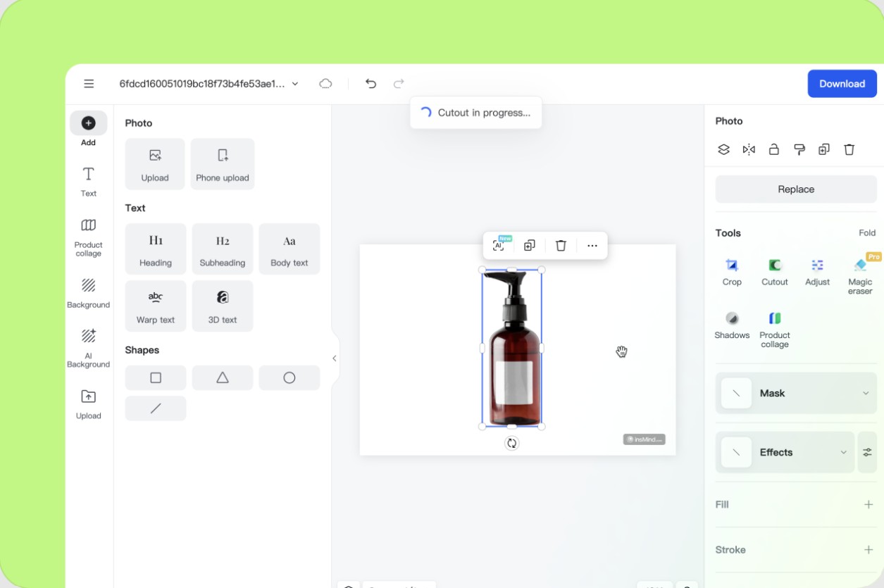The width and height of the screenshot is (884, 588).
Task: Delete image from floating toolbar
Action: coord(561,245)
